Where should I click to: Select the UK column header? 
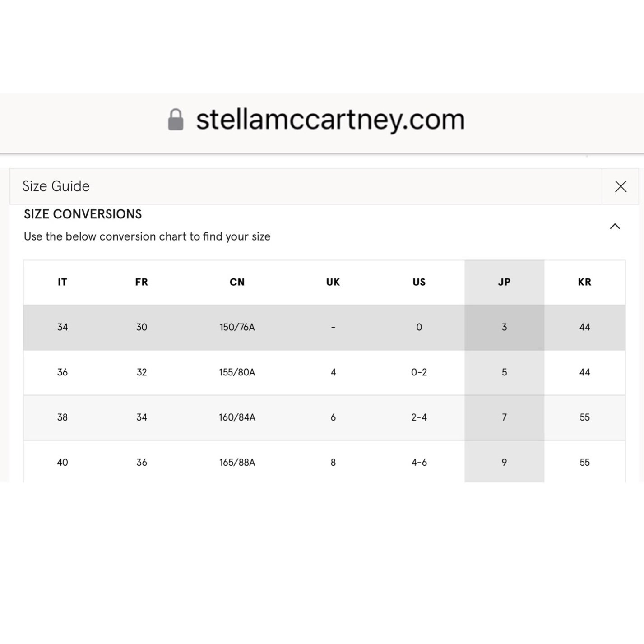click(333, 282)
